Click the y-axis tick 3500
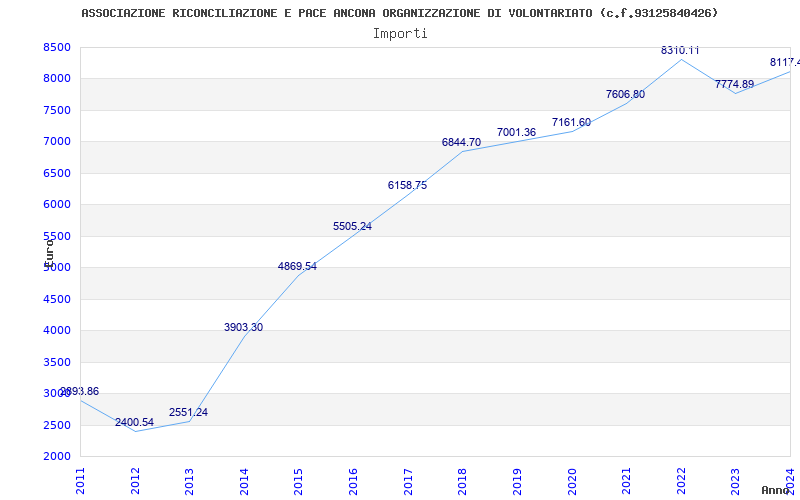 [57, 362]
